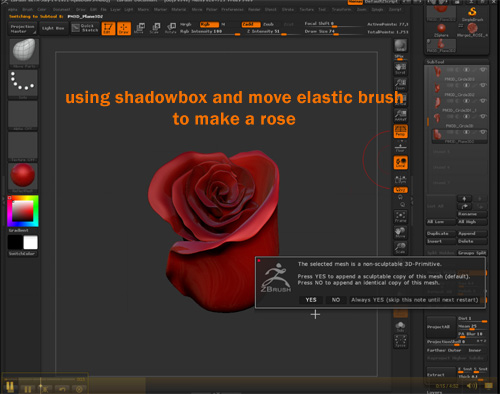This screenshot has width=500, height=394.
Task: Click the up arrow select-subtool button
Action: coord(464,199)
